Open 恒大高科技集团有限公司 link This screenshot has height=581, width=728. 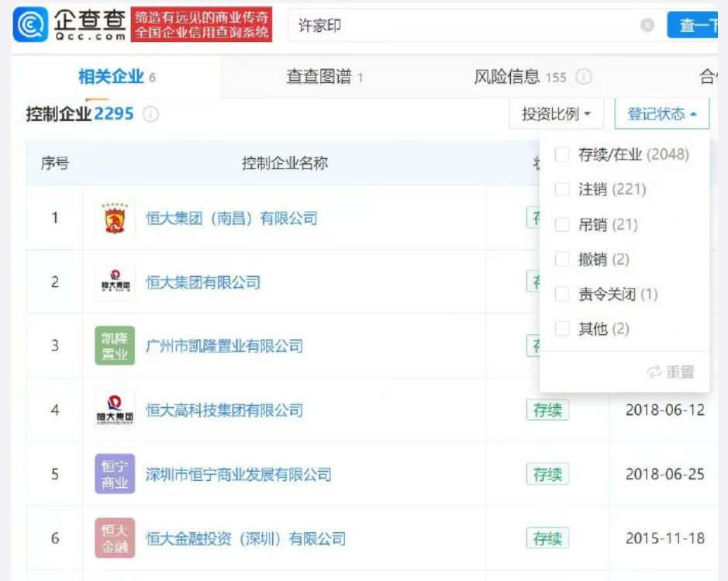224,410
